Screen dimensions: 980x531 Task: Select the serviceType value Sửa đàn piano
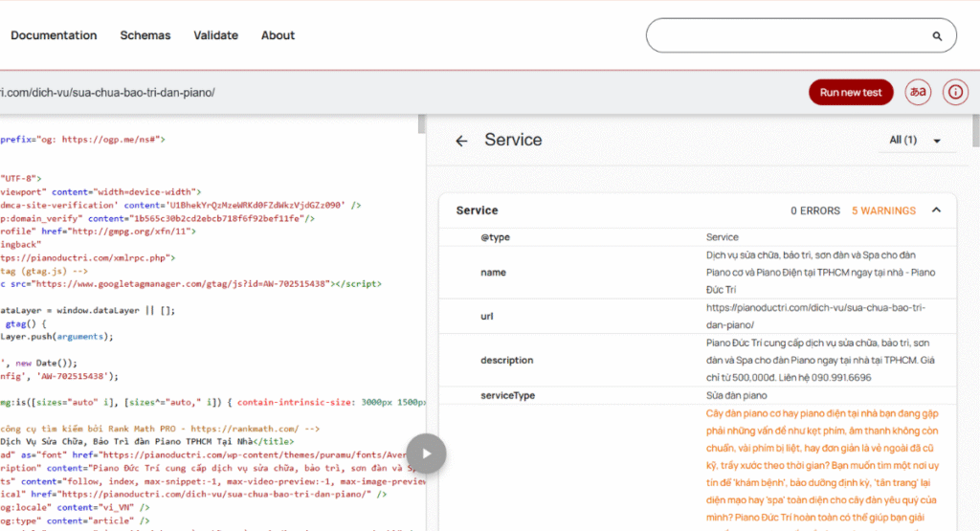point(737,395)
